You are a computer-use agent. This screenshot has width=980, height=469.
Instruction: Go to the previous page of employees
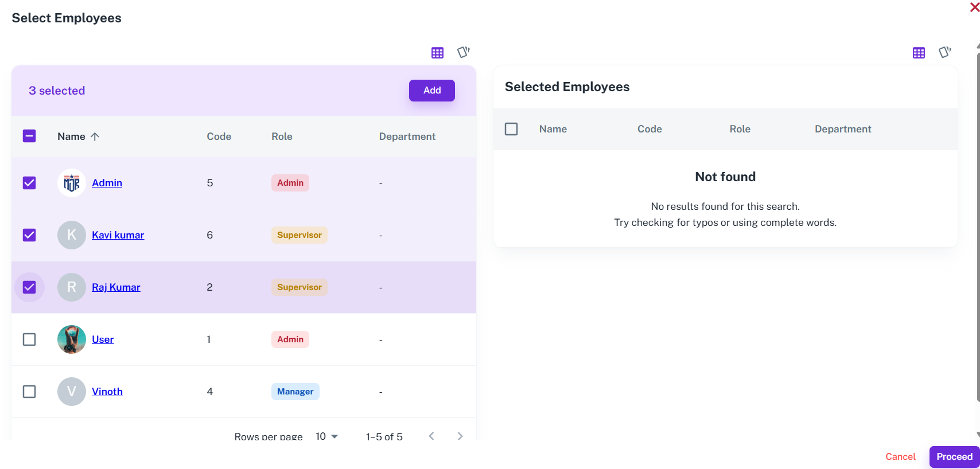[x=431, y=436]
